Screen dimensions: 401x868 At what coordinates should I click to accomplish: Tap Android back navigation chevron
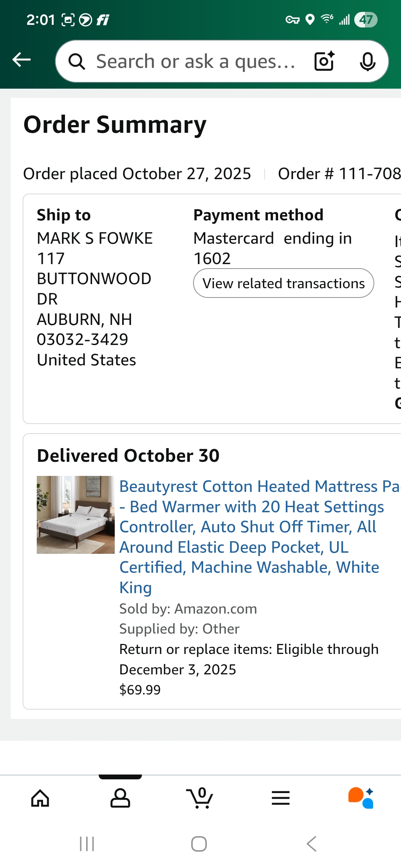point(312,844)
